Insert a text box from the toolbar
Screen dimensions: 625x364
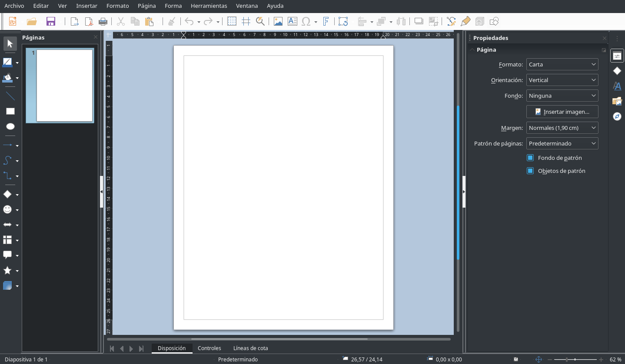292,21
